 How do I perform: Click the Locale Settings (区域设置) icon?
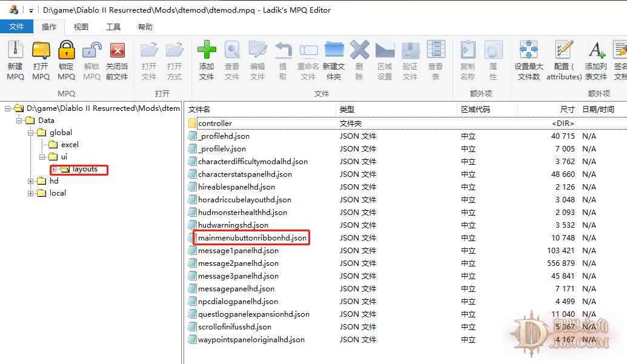tap(385, 50)
